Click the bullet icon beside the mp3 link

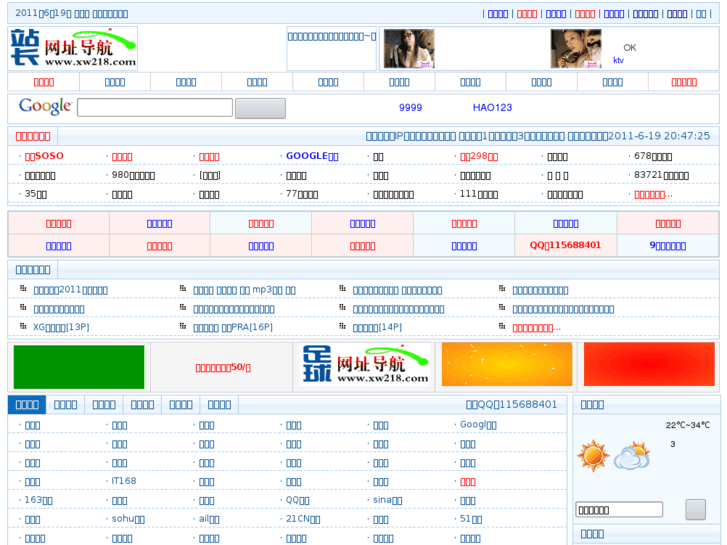point(183,289)
